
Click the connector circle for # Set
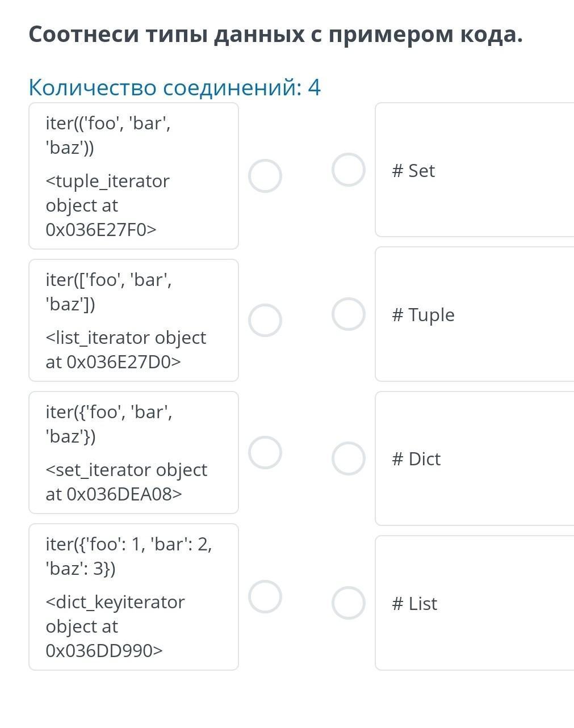tap(348, 170)
